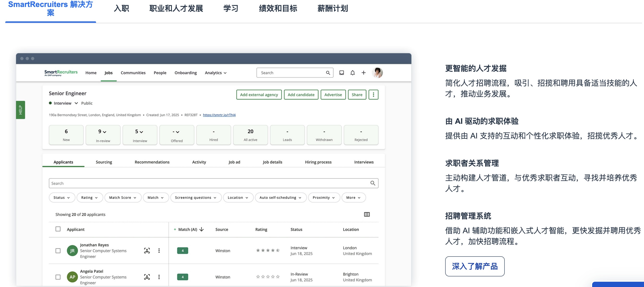Click the JR applicant avatar

coord(72,251)
